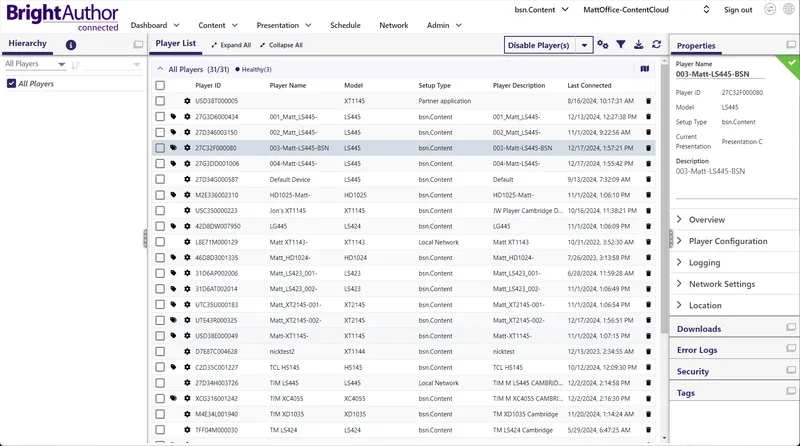Open the Schedule menu item
Image resolution: width=800 pixels, height=446 pixels.
click(x=345, y=25)
